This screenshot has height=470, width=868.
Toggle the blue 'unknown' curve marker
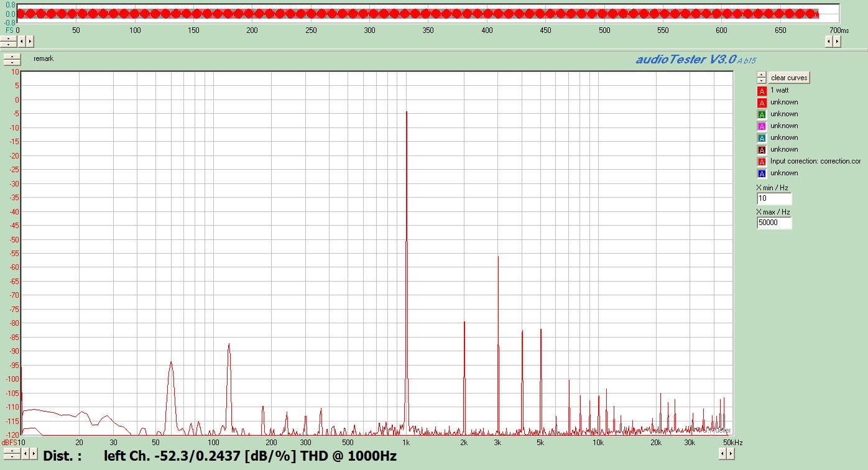click(x=762, y=173)
